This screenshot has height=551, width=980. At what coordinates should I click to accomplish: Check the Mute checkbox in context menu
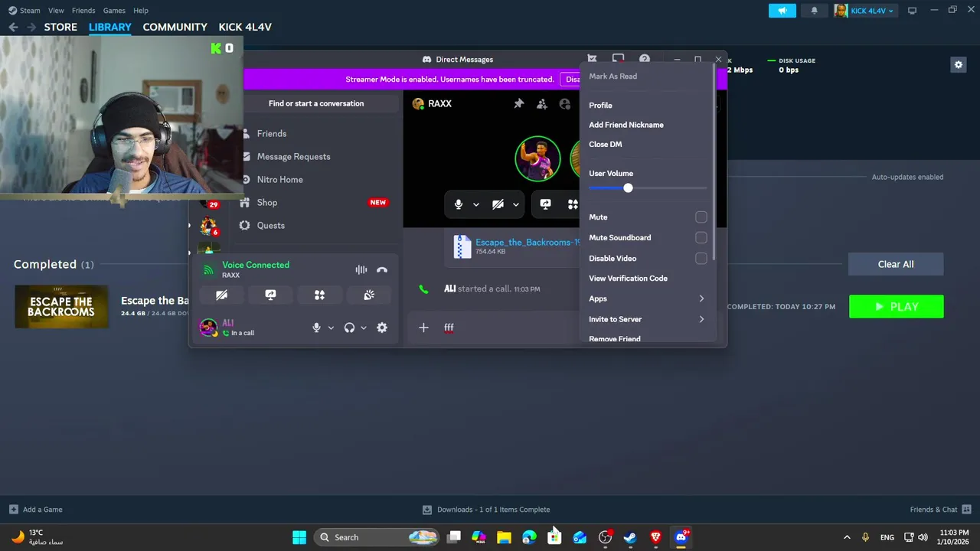pos(701,217)
